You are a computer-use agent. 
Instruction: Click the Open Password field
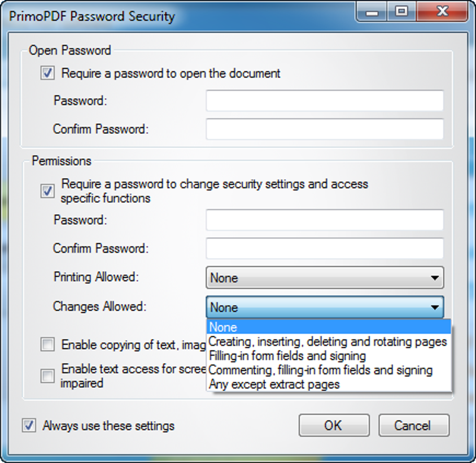(x=324, y=101)
